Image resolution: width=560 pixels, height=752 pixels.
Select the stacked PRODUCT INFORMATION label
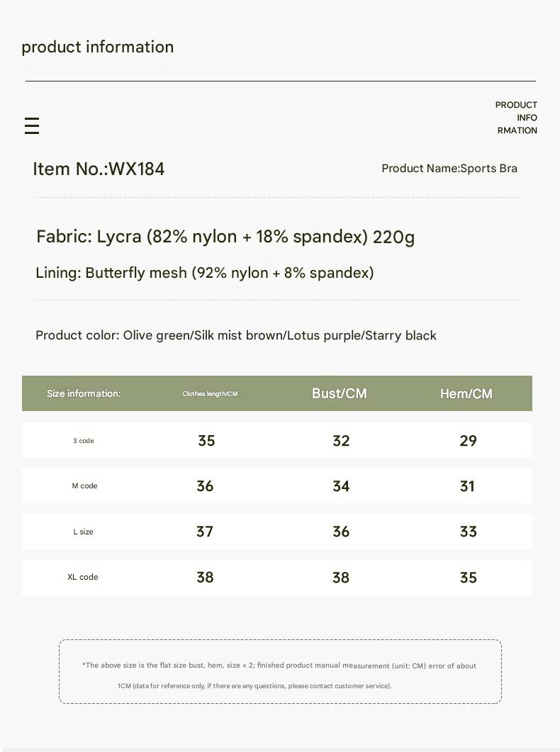pos(516,118)
